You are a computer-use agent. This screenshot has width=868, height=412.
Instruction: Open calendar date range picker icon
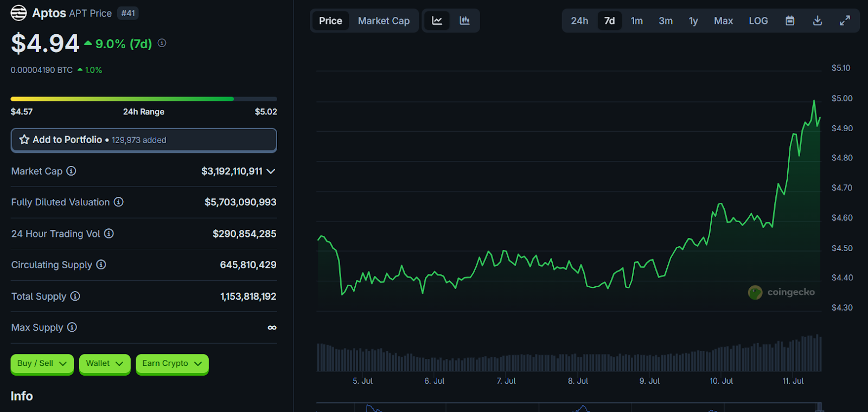[790, 21]
